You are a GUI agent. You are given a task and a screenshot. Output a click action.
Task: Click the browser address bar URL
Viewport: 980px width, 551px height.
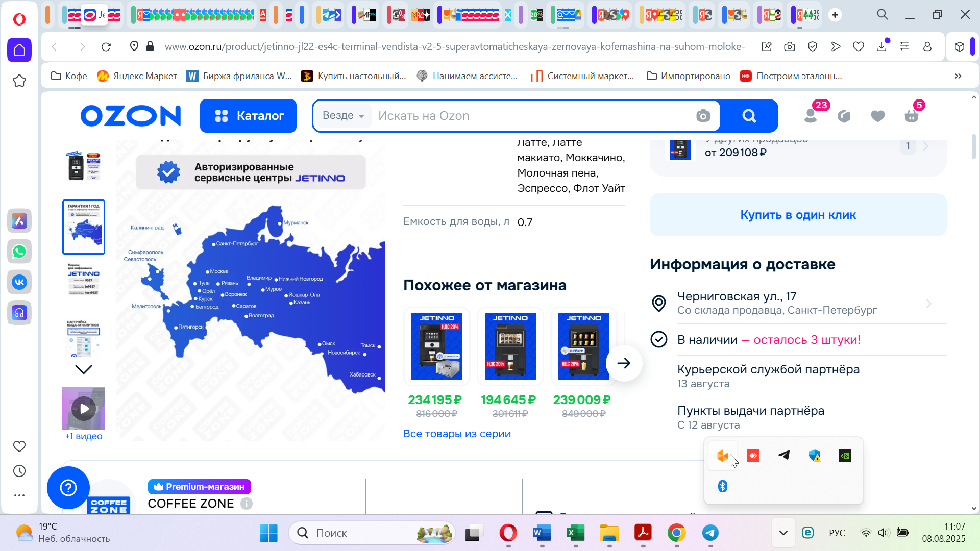pos(455,47)
